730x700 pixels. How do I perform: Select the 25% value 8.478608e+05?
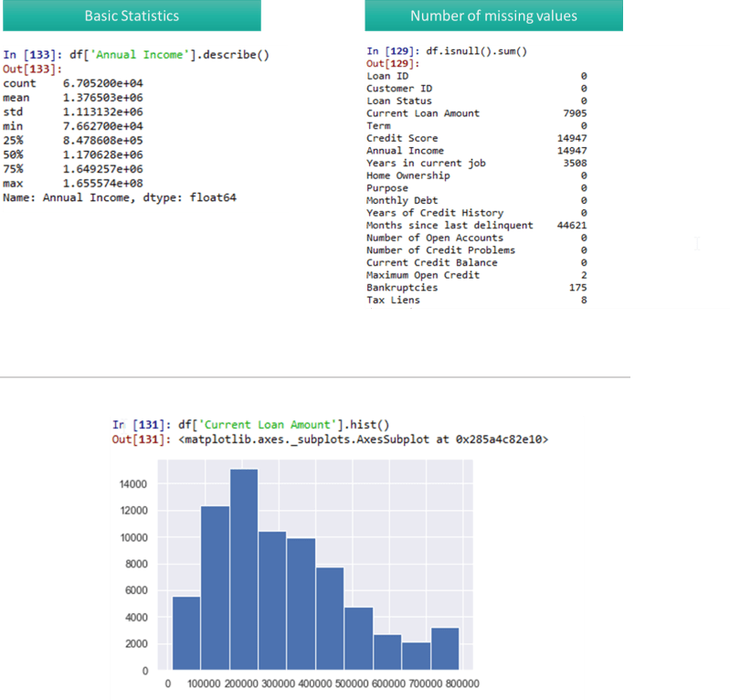pyautogui.click(x=103, y=141)
